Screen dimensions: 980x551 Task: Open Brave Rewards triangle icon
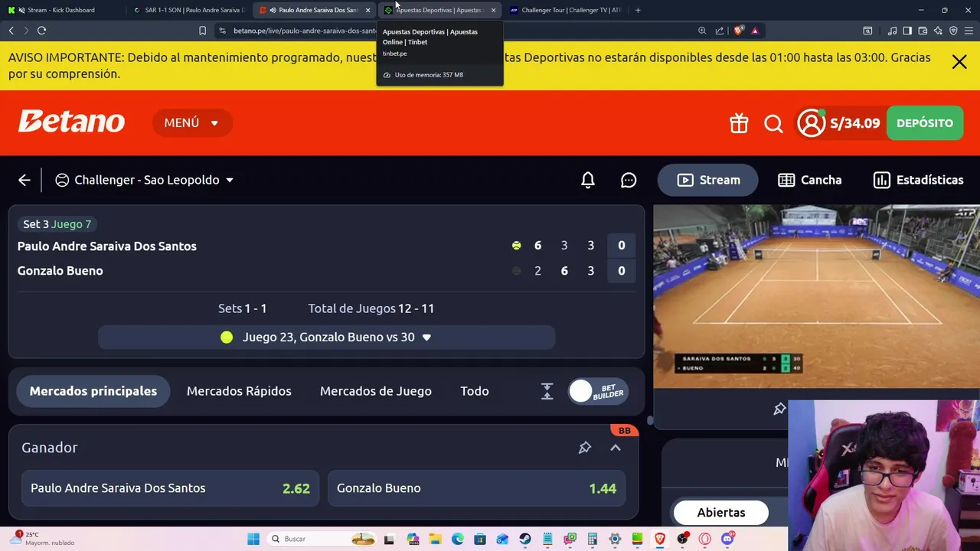[755, 31]
